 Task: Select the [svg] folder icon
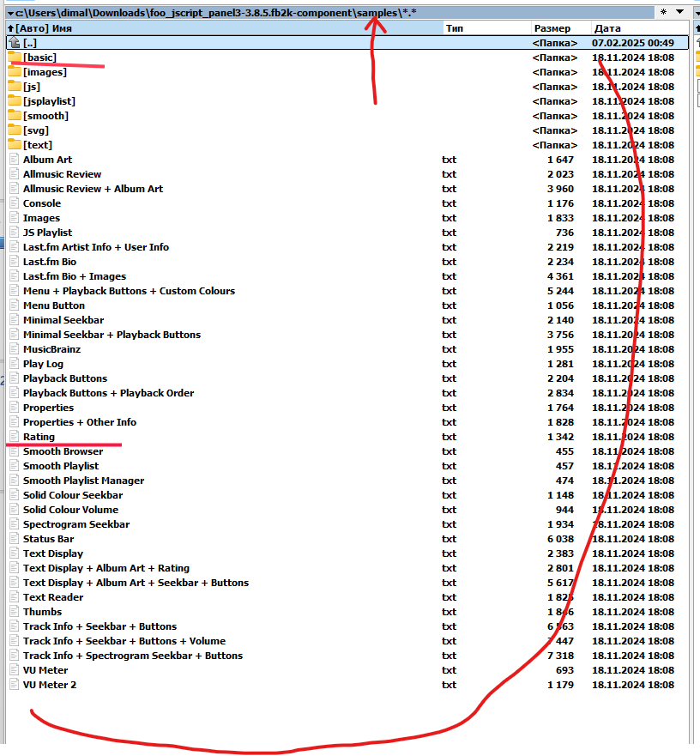14,130
